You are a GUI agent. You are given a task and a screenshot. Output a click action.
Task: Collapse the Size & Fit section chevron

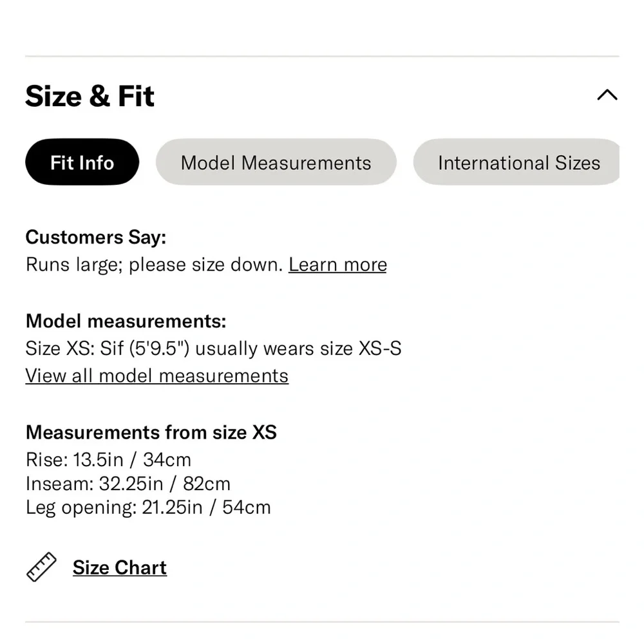coord(607,95)
